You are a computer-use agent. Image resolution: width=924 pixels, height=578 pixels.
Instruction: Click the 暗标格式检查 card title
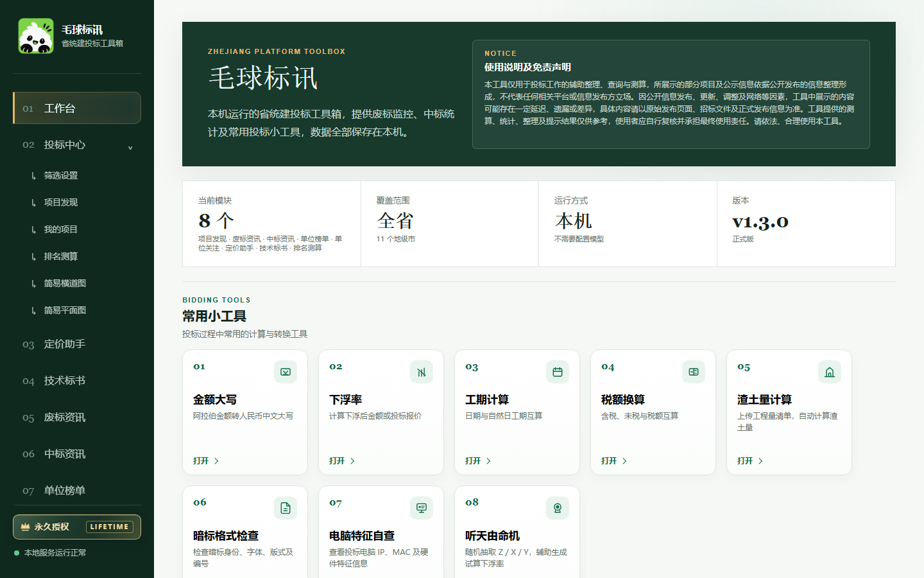pos(226,536)
